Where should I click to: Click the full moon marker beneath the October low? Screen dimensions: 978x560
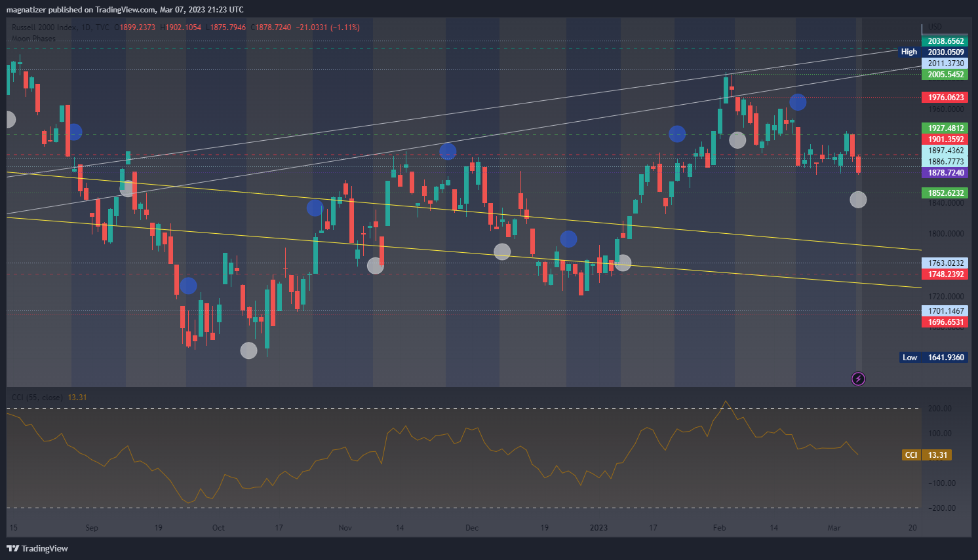(x=248, y=350)
